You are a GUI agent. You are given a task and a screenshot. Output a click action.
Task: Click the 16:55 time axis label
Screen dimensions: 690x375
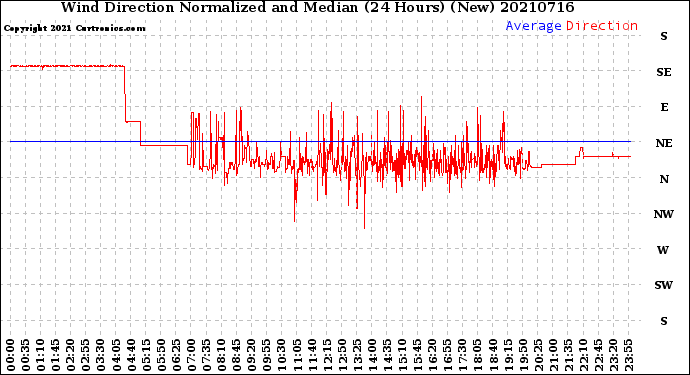[x=447, y=355]
